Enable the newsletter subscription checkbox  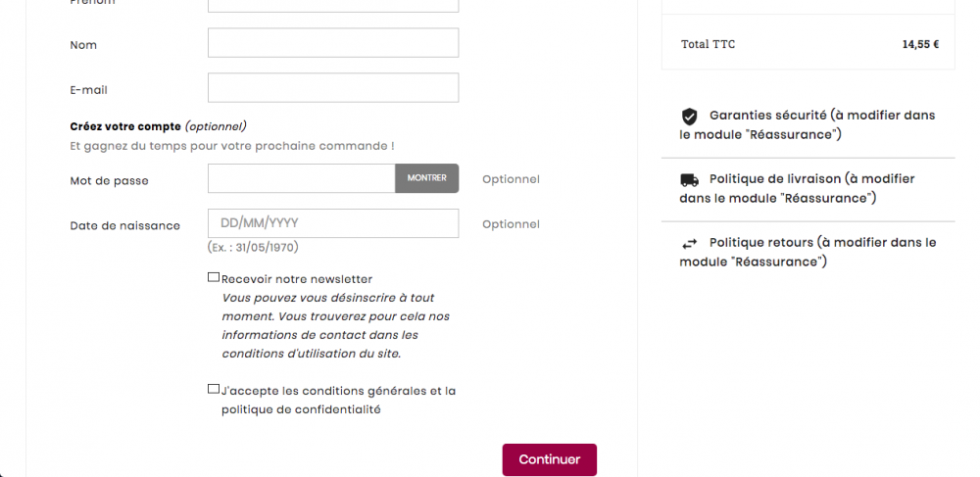[214, 278]
